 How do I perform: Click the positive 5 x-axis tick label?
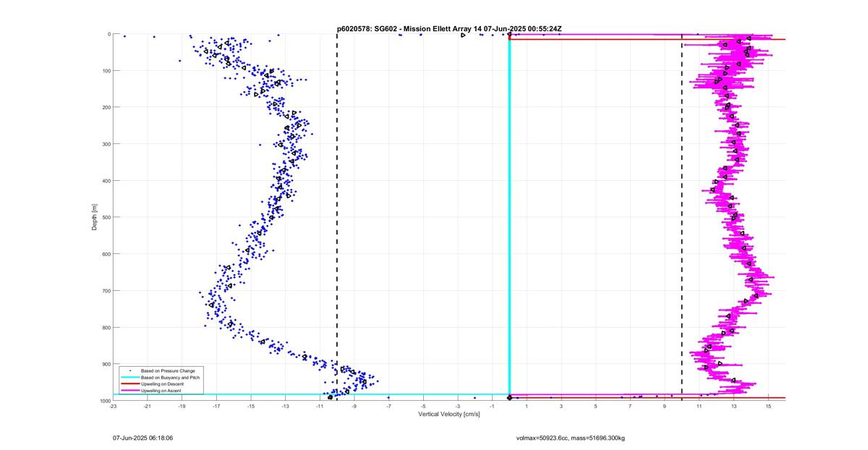(x=596, y=406)
